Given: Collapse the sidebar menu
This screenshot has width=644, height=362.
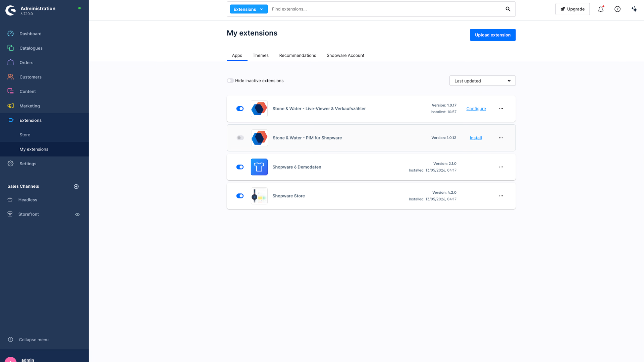Looking at the screenshot, I should click(x=29, y=340).
